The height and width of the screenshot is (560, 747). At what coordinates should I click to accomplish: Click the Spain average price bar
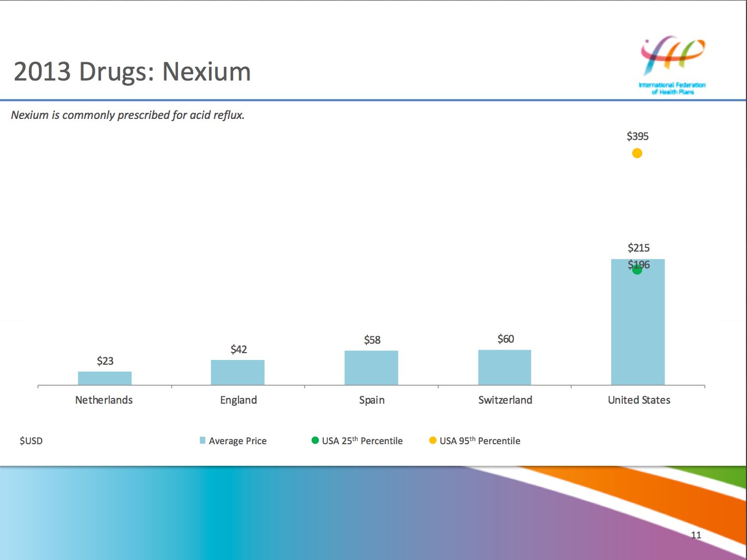tap(372, 368)
